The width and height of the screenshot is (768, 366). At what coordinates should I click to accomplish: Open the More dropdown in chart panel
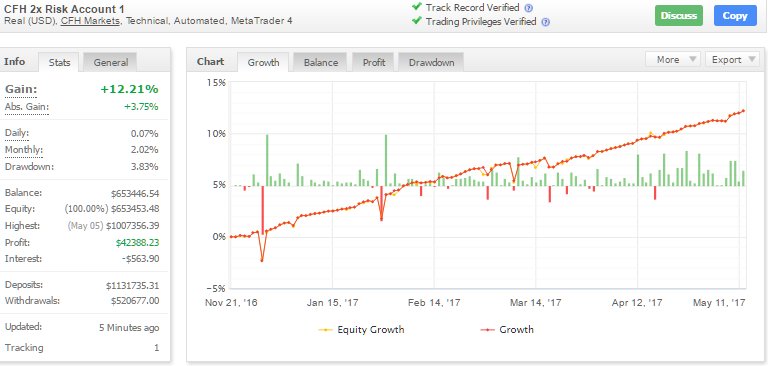(x=673, y=60)
